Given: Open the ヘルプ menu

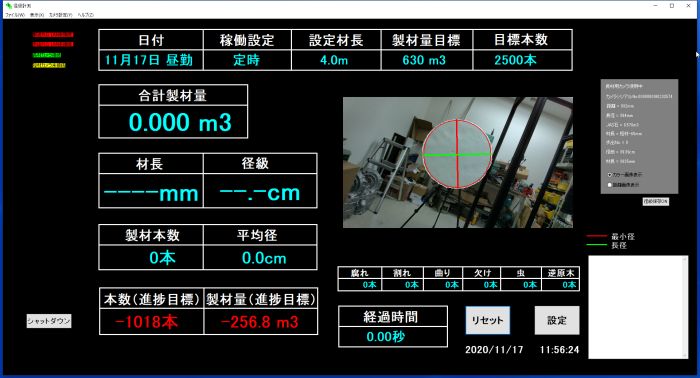Looking at the screenshot, I should tap(85, 15).
